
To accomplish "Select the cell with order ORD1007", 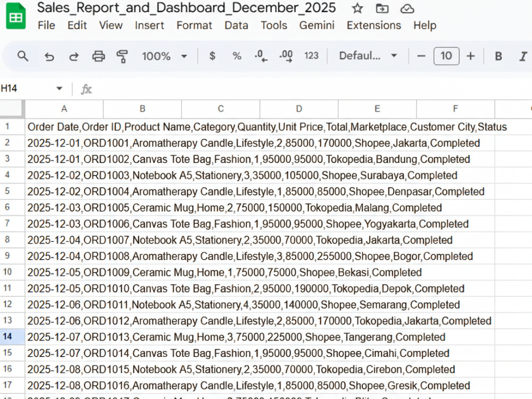I will [64, 240].
